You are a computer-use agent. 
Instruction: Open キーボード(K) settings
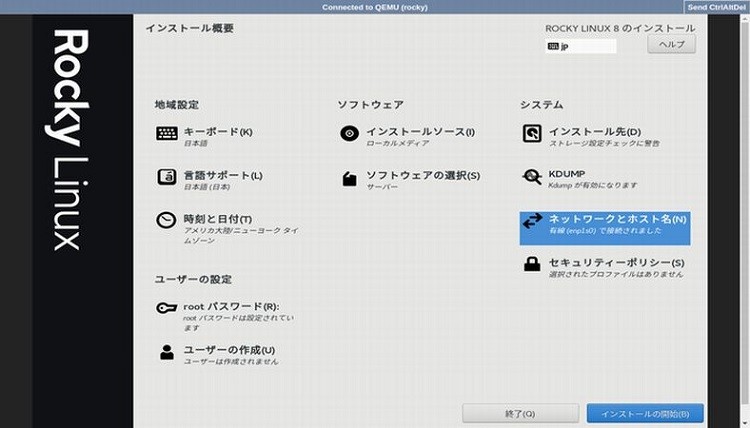(x=218, y=132)
